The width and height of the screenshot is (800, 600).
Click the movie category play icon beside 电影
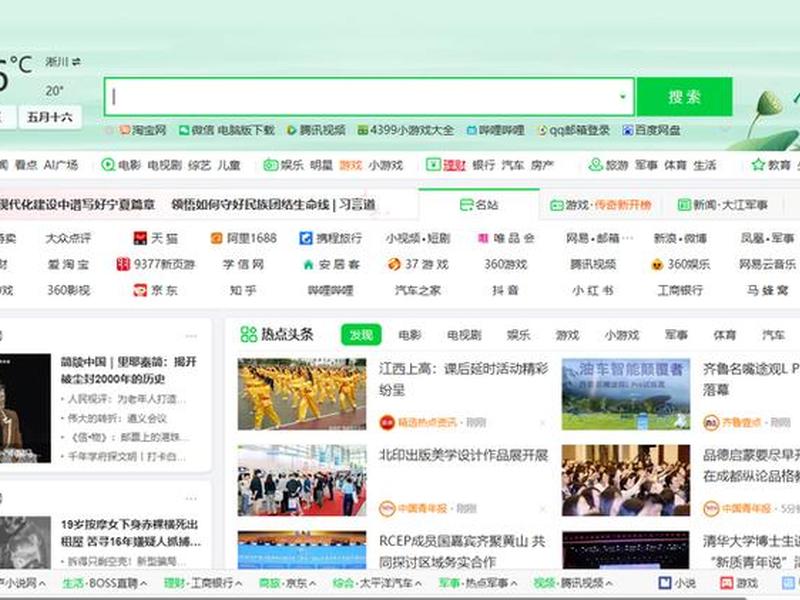point(108,165)
